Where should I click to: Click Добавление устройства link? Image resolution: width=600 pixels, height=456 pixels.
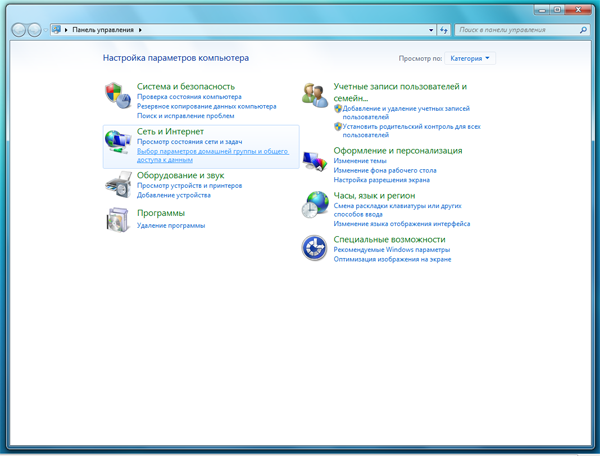coord(174,195)
